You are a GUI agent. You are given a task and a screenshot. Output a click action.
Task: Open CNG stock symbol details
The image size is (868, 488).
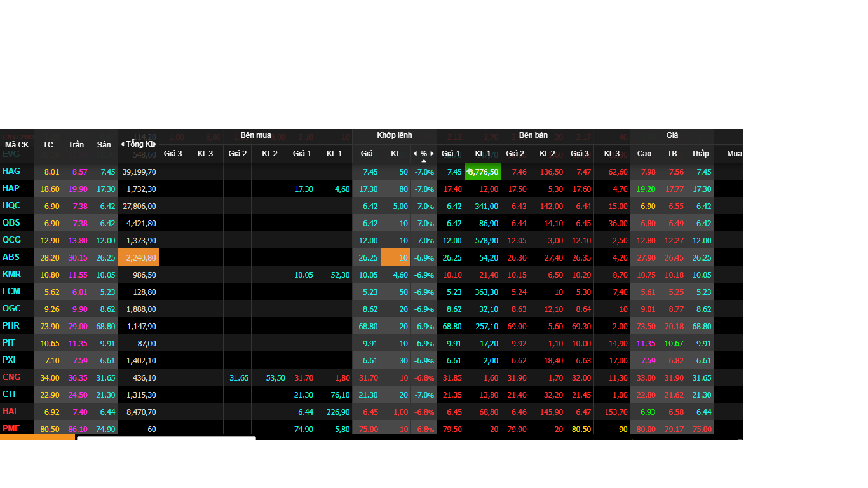pyautogui.click(x=11, y=377)
